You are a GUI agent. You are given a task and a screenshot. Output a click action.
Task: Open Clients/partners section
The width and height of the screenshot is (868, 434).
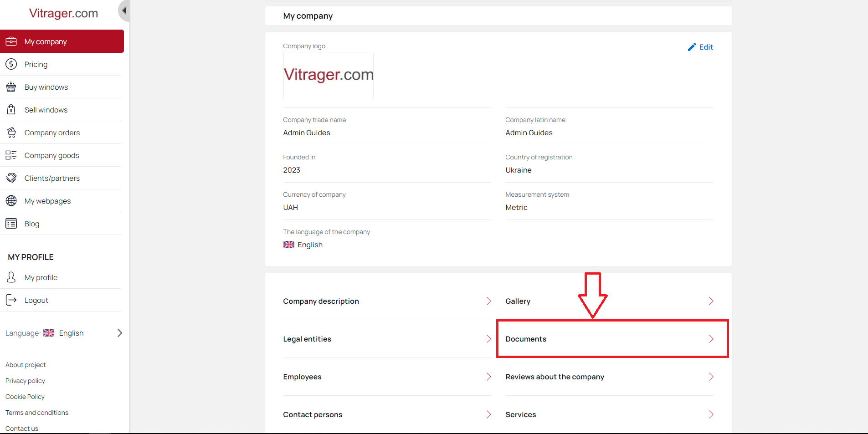[62, 178]
